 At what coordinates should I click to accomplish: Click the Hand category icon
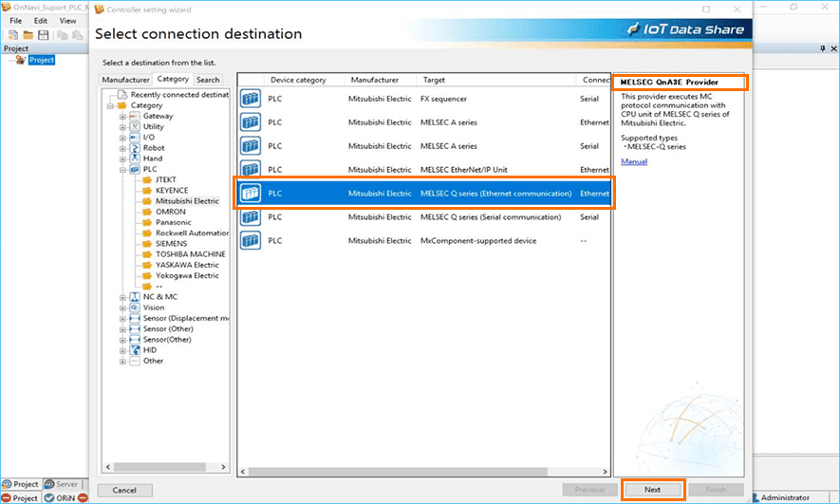(135, 159)
